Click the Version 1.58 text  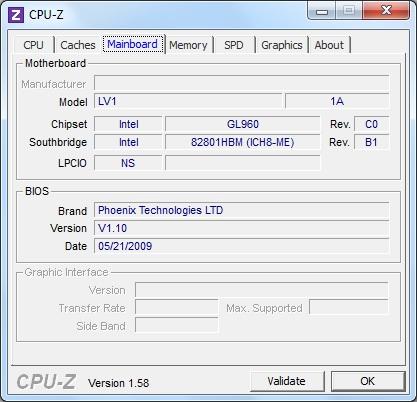[119, 383]
